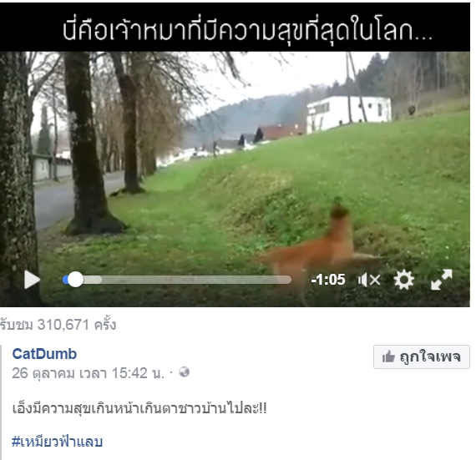Unmute the video using the speaker icon
The image size is (476, 460).
click(369, 280)
